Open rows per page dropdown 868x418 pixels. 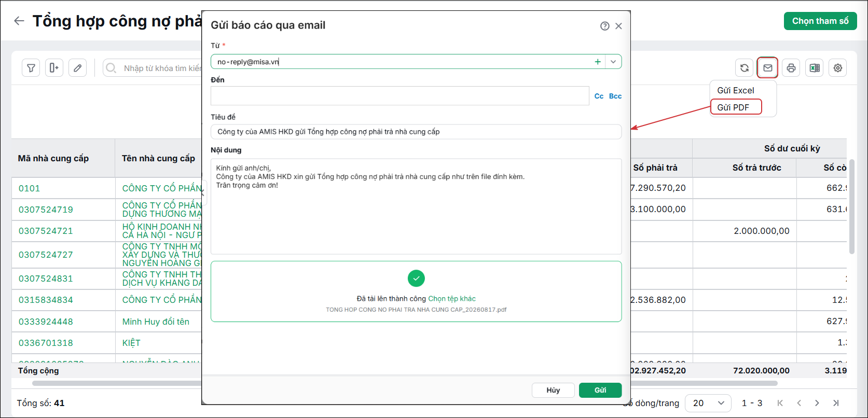[708, 403]
